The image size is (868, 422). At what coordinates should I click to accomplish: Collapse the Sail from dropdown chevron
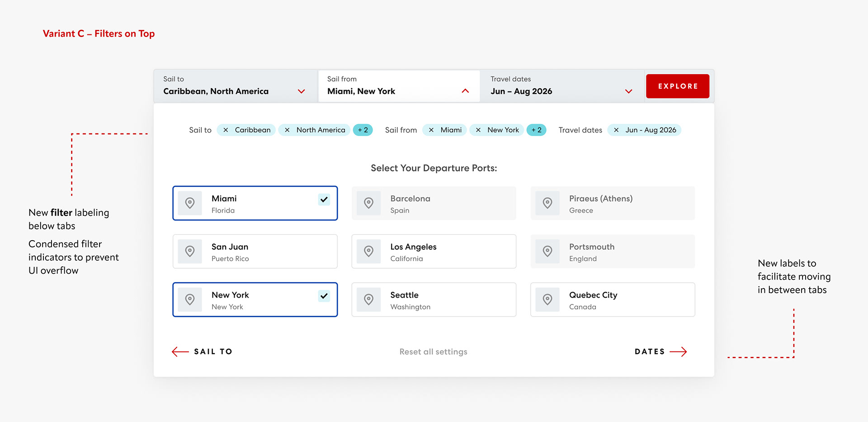[465, 91]
